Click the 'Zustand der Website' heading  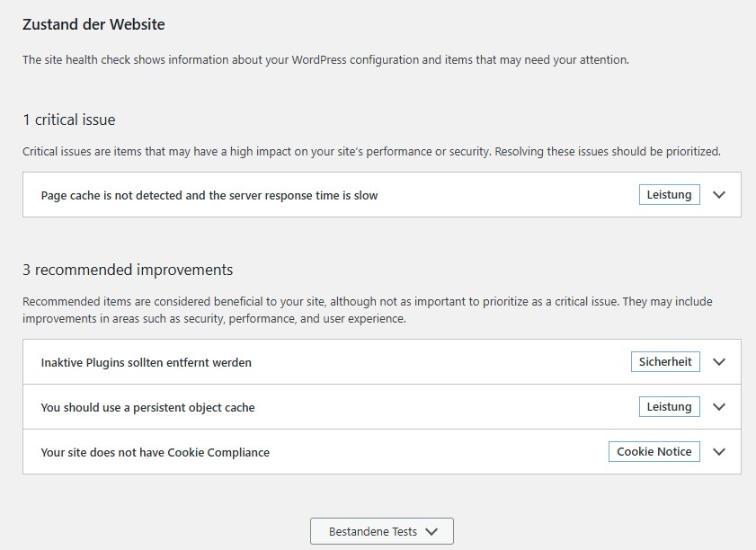point(93,25)
